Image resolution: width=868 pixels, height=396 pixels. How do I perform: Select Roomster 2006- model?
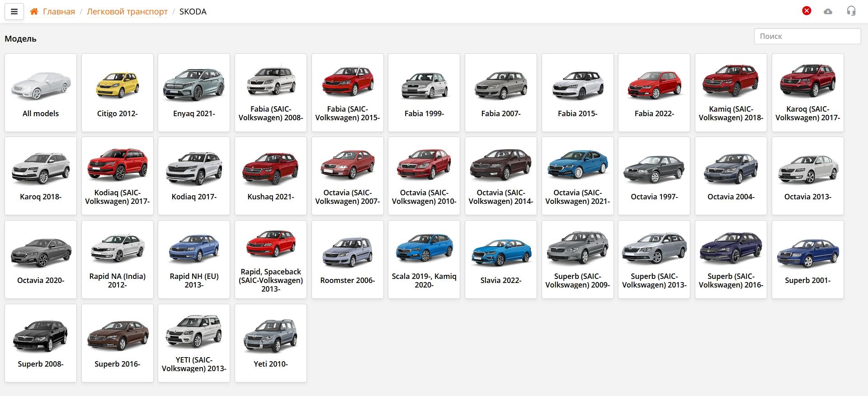point(347,259)
